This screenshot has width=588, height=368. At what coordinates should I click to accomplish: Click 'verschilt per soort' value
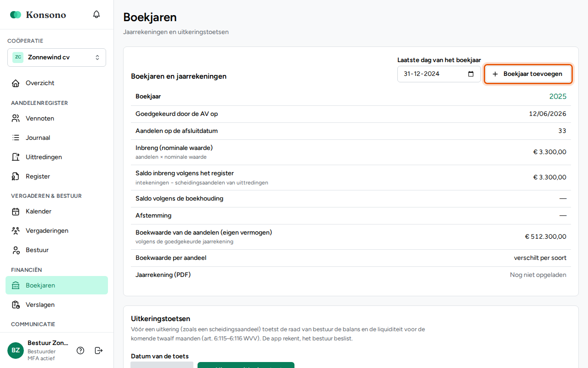click(540, 258)
